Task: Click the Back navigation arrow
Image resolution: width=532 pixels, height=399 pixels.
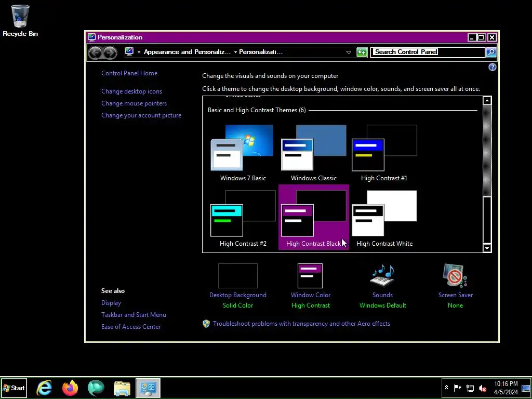Action: click(96, 52)
